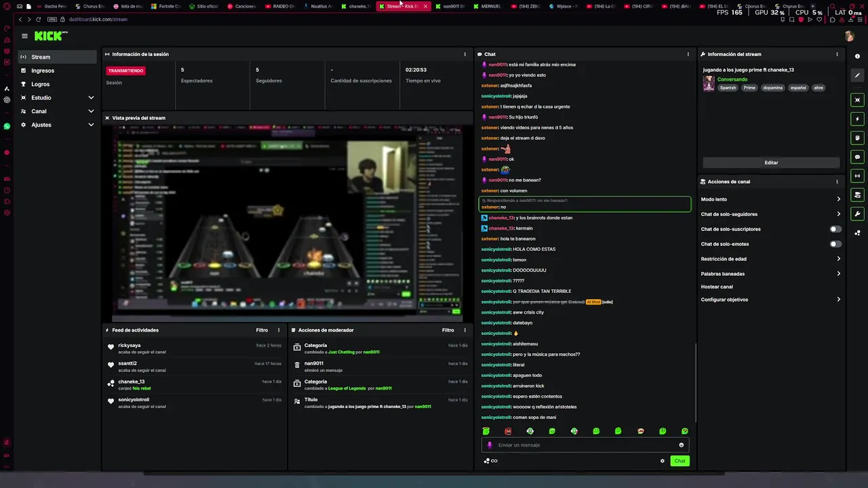Click the TRANSMITIENDO status badge

[x=125, y=70]
